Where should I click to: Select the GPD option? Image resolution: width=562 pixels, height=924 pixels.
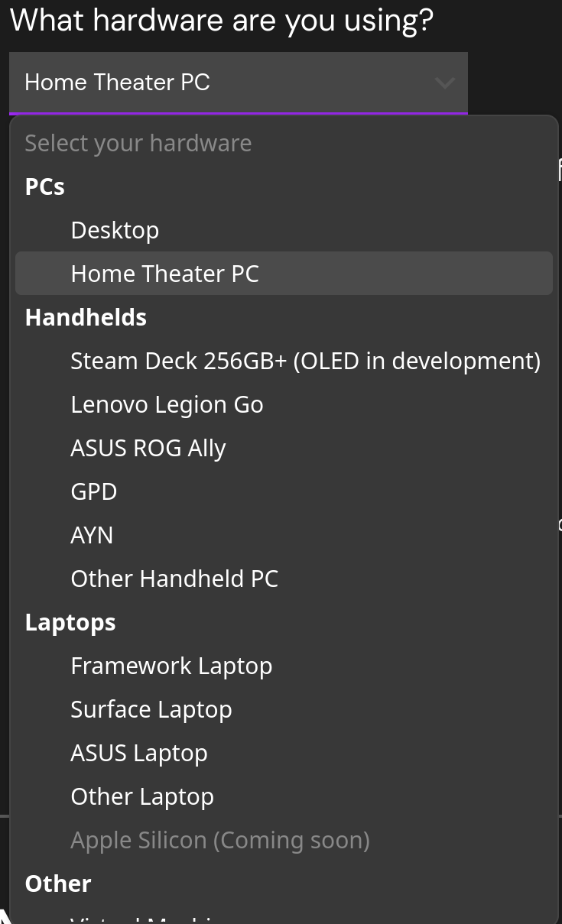tap(94, 491)
